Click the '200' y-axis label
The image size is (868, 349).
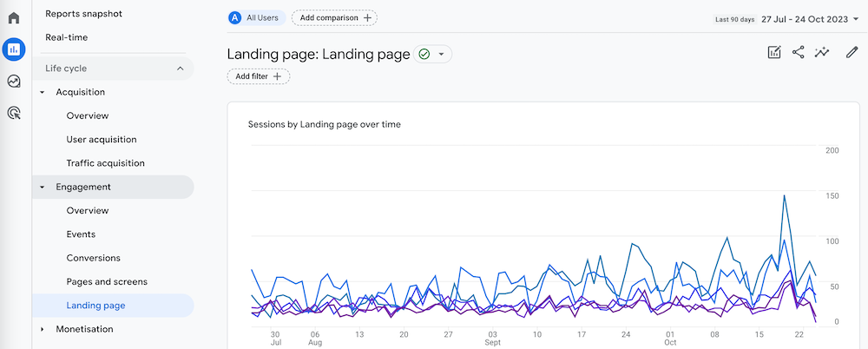point(832,151)
